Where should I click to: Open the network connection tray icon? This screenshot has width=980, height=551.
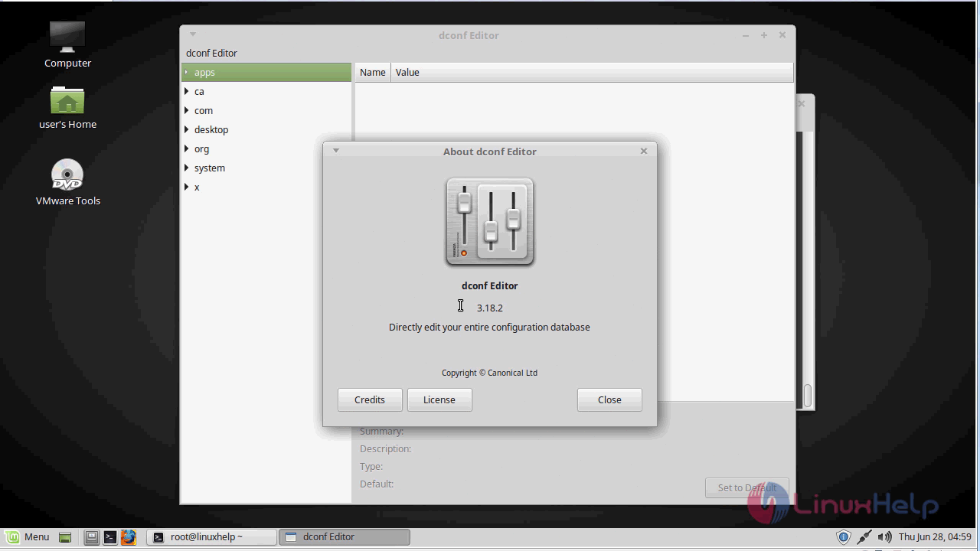tap(864, 537)
